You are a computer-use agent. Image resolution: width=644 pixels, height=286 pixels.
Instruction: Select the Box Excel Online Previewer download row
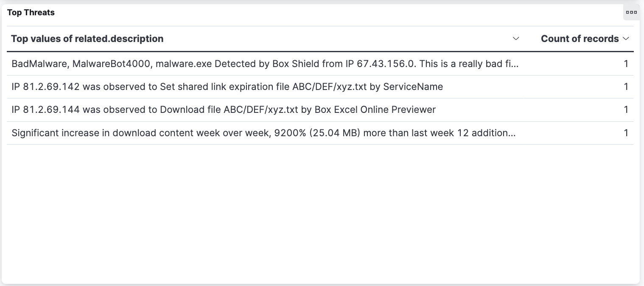(x=224, y=110)
